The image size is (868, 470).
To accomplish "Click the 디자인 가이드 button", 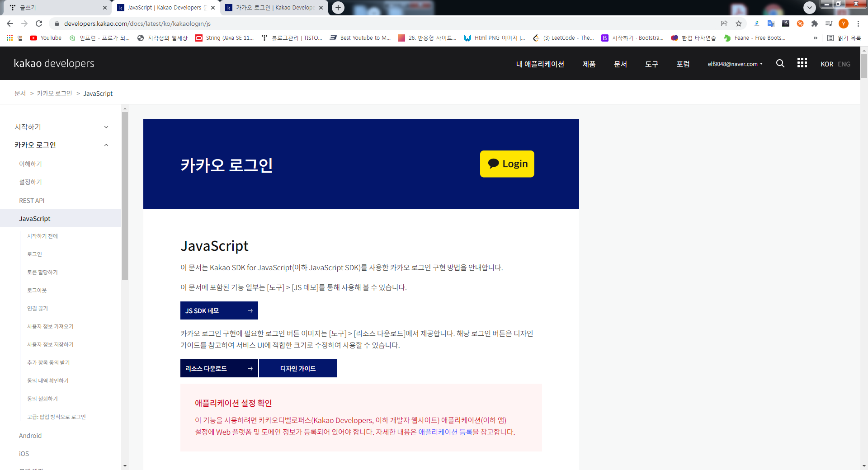I will click(298, 368).
